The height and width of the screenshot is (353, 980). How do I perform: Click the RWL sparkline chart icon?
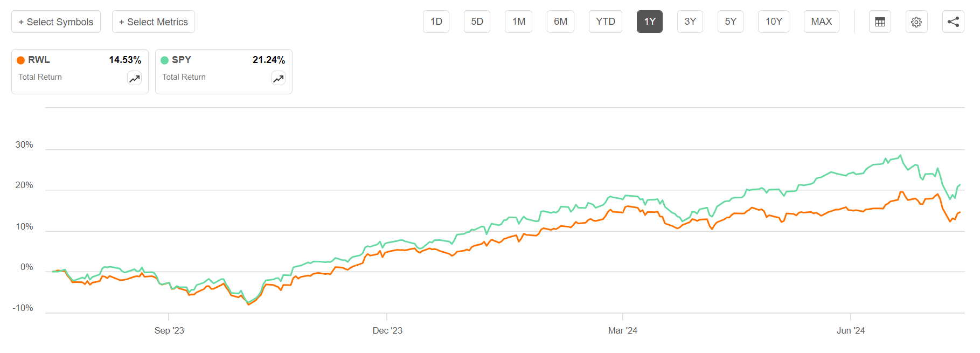134,78
